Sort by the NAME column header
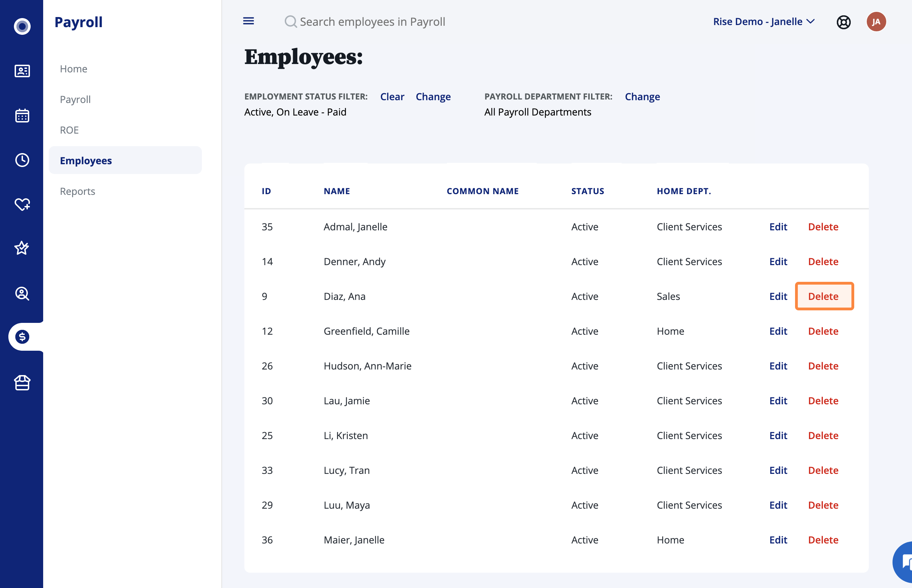Viewport: 912px width, 588px height. coord(337,191)
